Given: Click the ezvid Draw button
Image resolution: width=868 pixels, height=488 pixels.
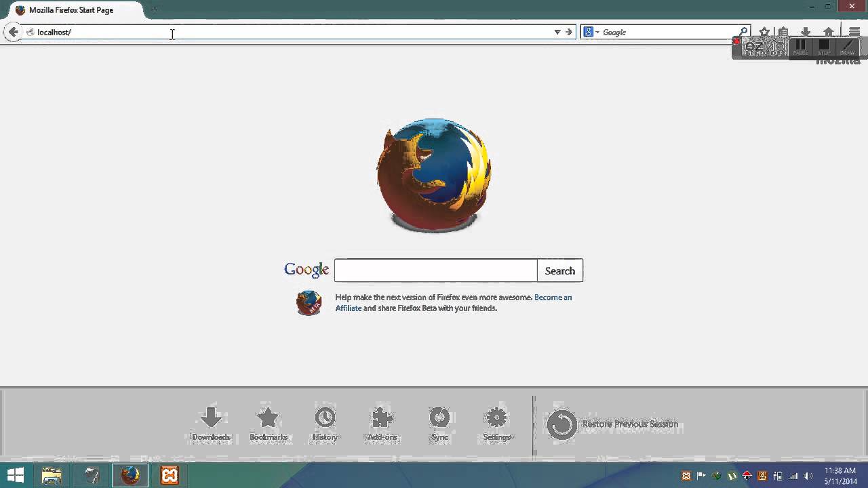Looking at the screenshot, I should 848,48.
